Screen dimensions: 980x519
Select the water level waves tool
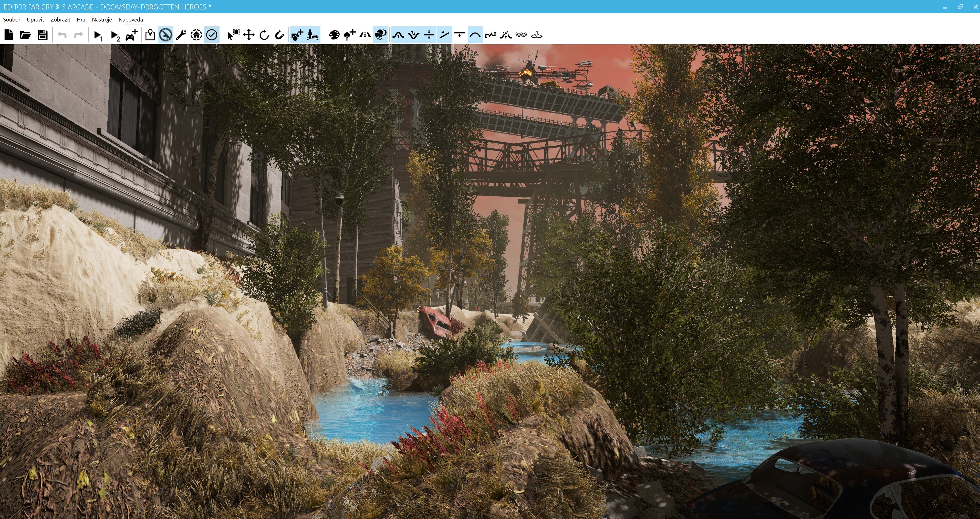tap(521, 35)
